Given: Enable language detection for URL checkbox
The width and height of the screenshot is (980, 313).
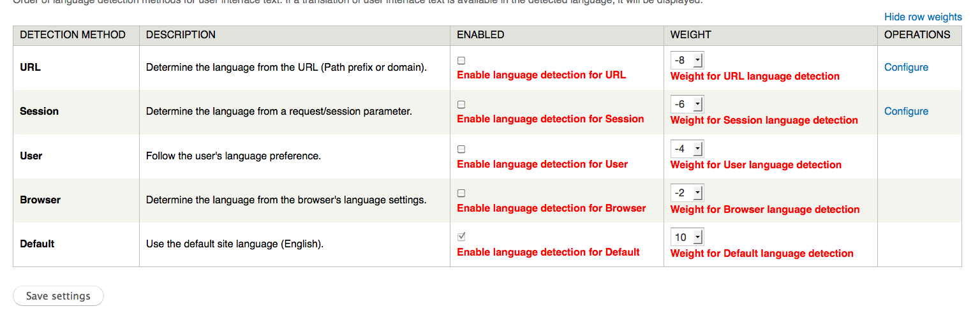Looking at the screenshot, I should coord(461,61).
